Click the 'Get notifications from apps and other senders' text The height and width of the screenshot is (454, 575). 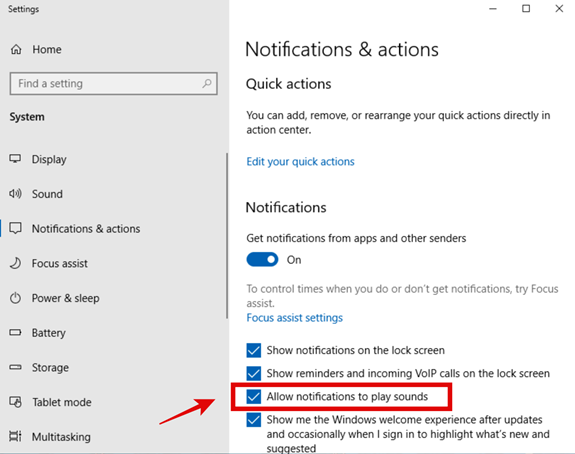pos(356,238)
